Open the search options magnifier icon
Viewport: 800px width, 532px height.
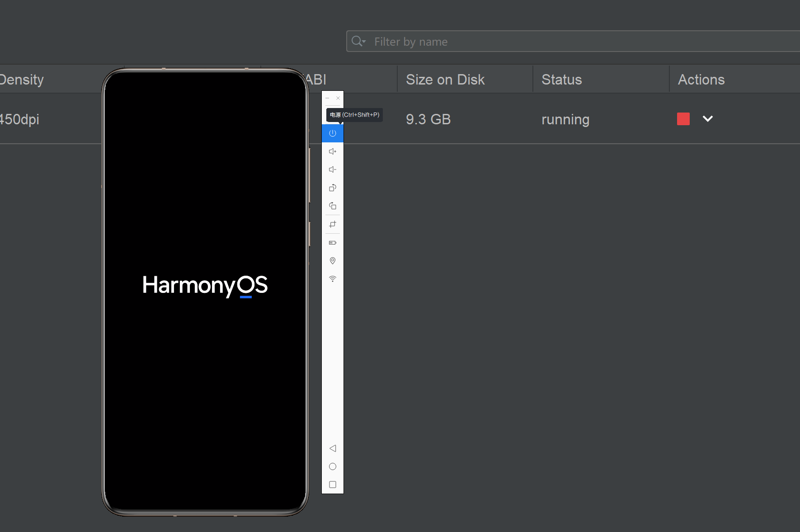coord(358,42)
